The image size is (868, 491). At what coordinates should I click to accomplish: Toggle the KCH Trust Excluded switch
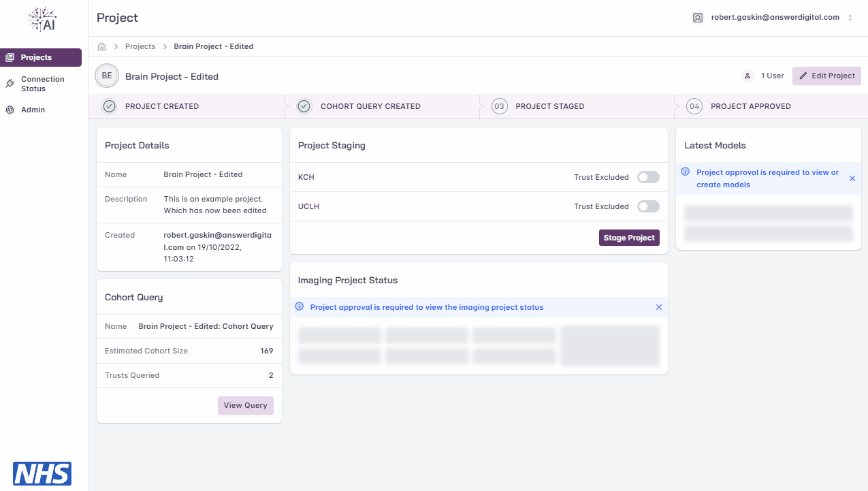[x=648, y=177]
